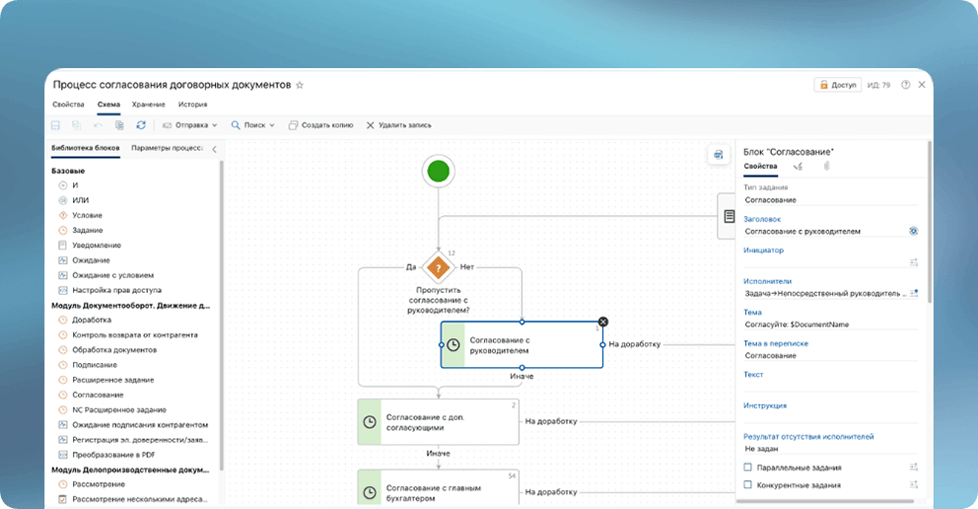This screenshot has height=509, width=978.
Task: Click the green start node on canvas
Action: (438, 171)
